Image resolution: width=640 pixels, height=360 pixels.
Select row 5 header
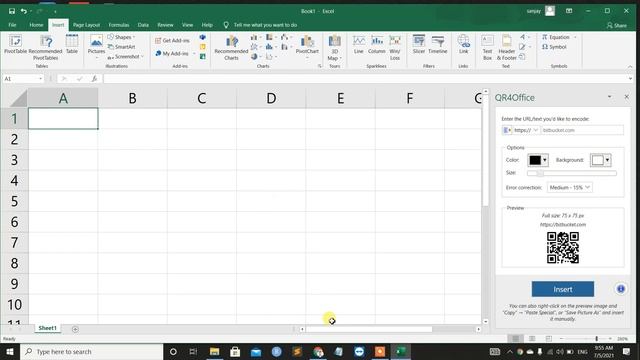[x=14, y=201]
